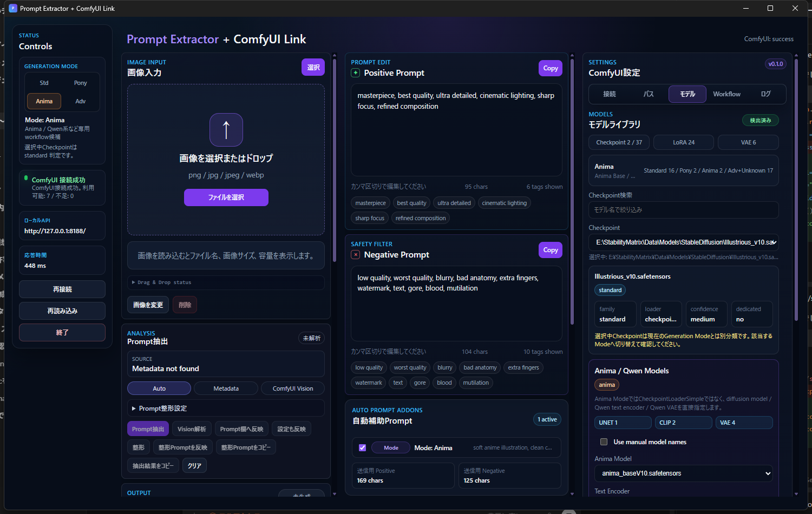Show the VAE 6 model list
The width and height of the screenshot is (812, 514).
coord(748,142)
